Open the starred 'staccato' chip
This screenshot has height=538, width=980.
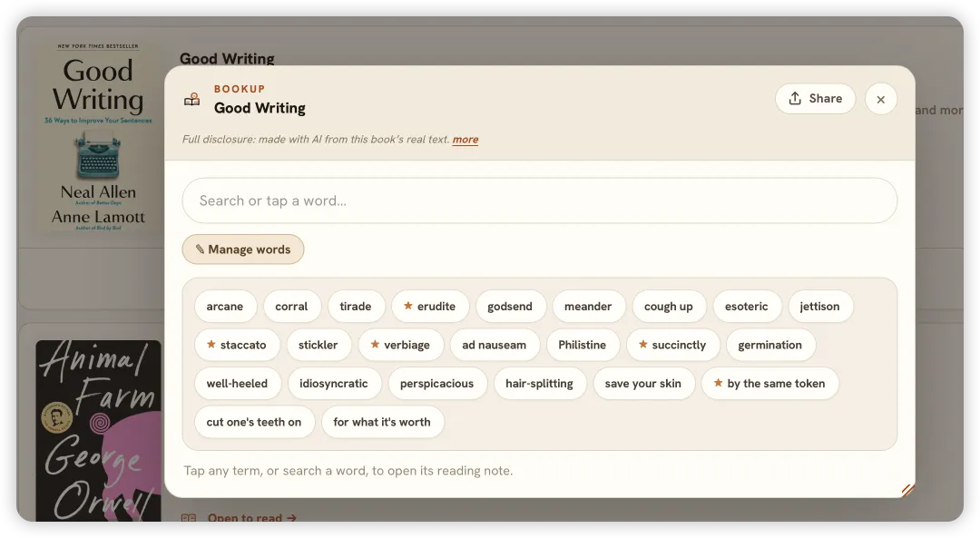tap(237, 345)
